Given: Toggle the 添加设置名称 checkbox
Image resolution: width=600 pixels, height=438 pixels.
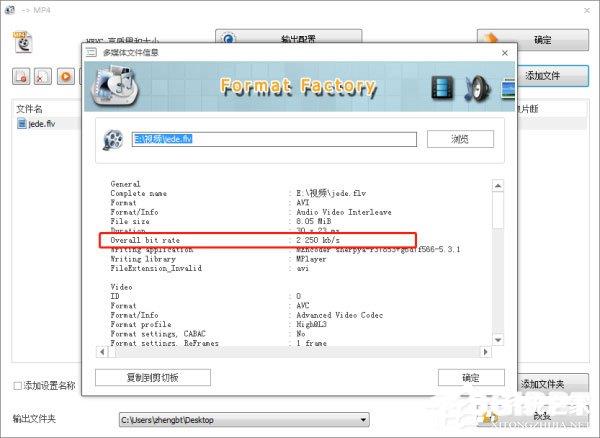Looking at the screenshot, I should [x=17, y=386].
